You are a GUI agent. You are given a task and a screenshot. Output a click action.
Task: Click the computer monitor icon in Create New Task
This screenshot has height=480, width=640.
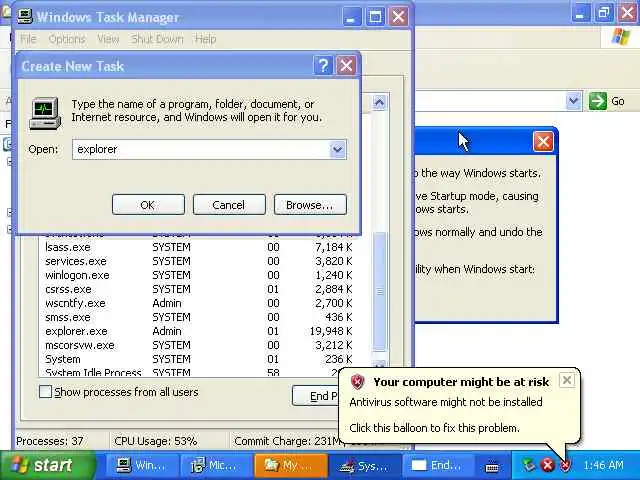click(x=45, y=113)
